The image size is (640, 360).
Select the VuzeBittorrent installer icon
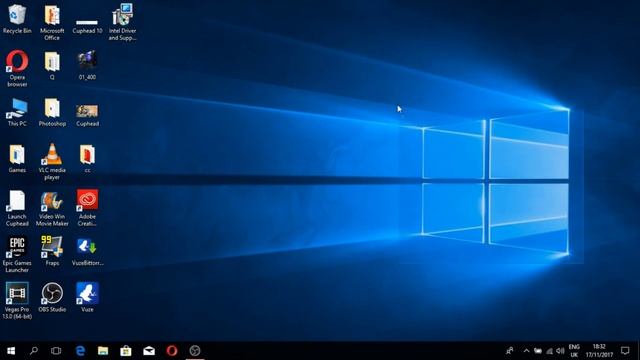point(87,252)
